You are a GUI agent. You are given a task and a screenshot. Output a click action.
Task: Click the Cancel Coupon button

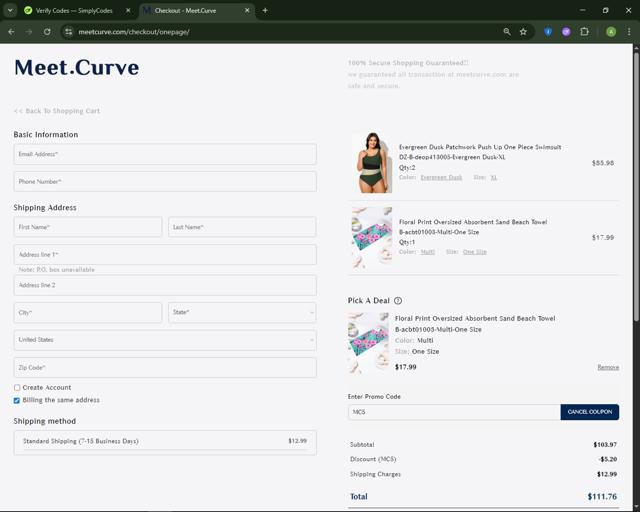[x=590, y=412]
